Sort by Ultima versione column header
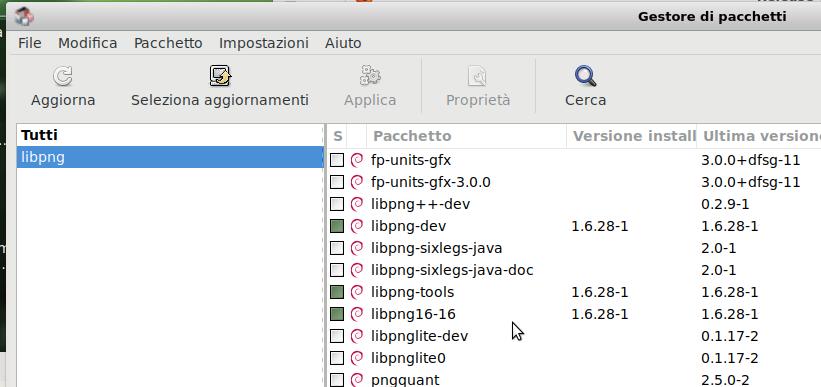This screenshot has width=821, height=387. click(759, 136)
